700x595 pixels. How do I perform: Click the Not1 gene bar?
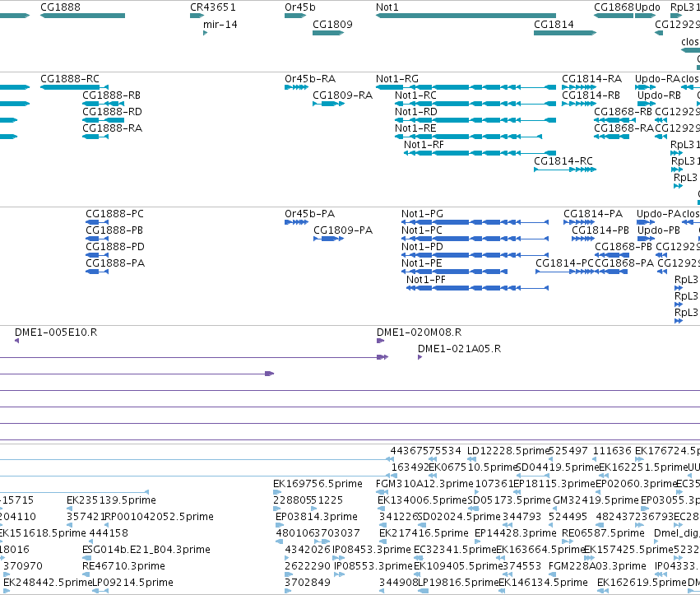466,16
